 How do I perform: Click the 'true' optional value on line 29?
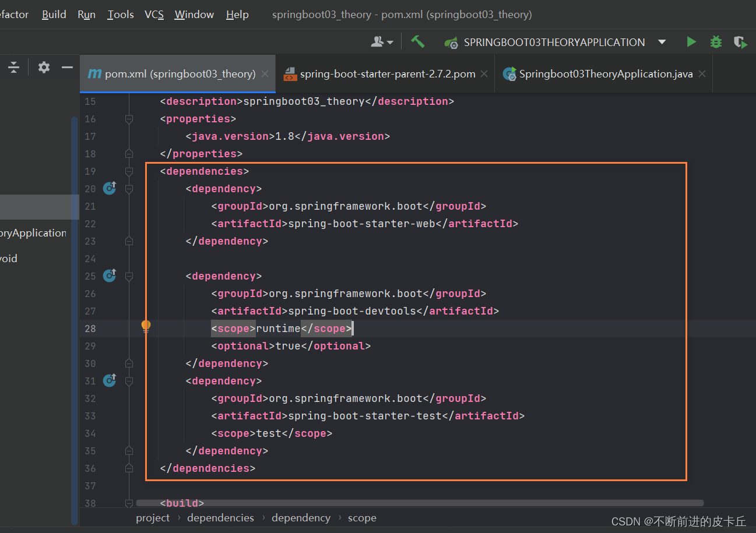[x=288, y=346]
